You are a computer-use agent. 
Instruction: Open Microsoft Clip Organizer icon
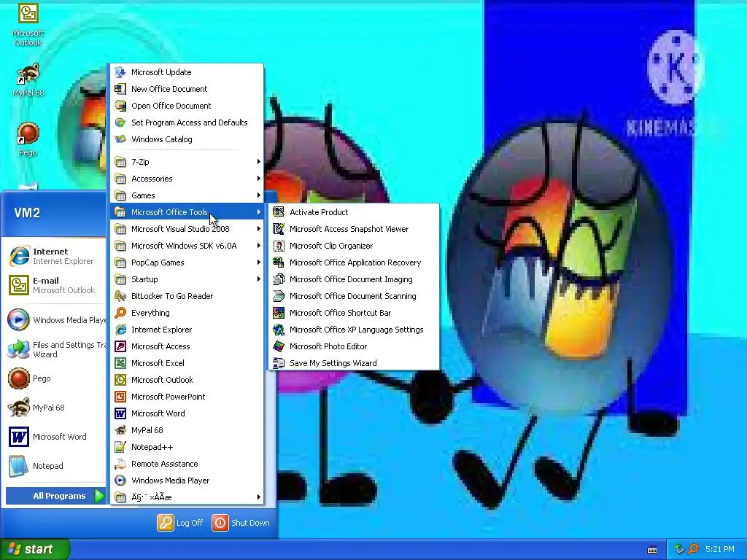[279, 246]
